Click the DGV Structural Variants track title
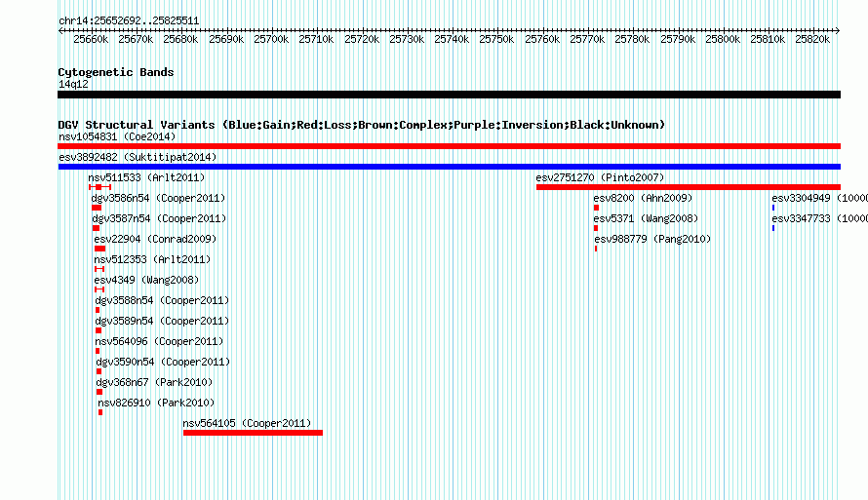 pyautogui.click(x=362, y=125)
